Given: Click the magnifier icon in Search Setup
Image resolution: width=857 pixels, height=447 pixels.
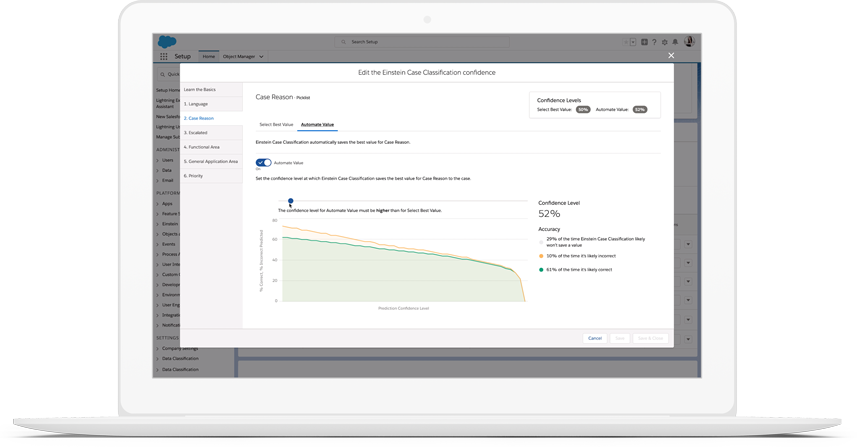Looking at the screenshot, I should pyautogui.click(x=343, y=42).
